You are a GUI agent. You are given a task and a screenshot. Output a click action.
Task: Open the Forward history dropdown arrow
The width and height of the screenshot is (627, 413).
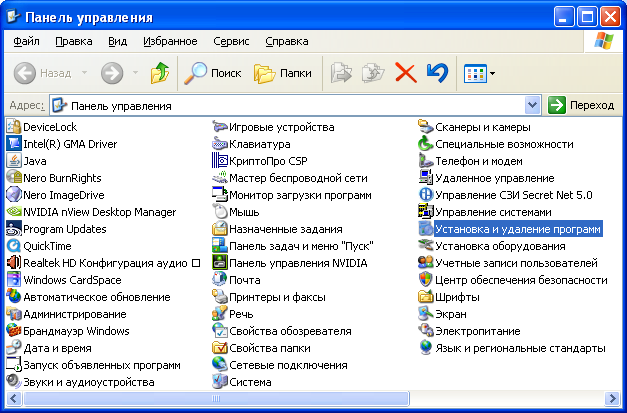(135, 73)
